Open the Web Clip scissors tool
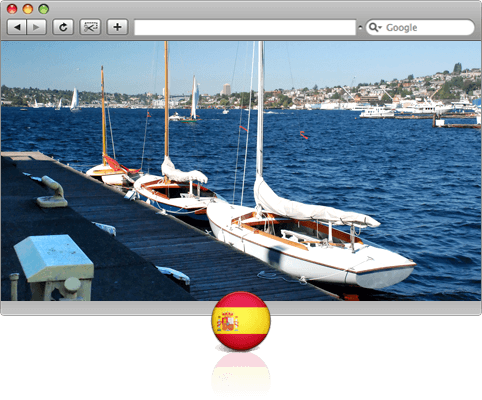The image size is (482, 400). (90, 27)
